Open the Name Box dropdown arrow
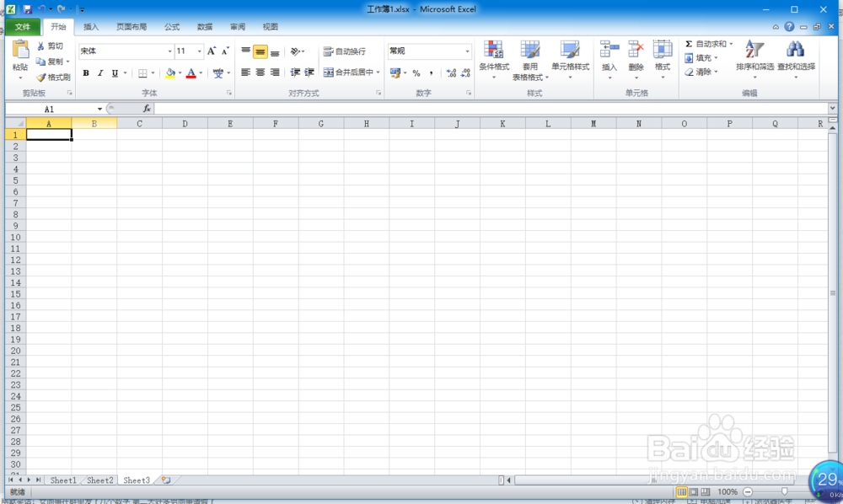 click(x=99, y=109)
